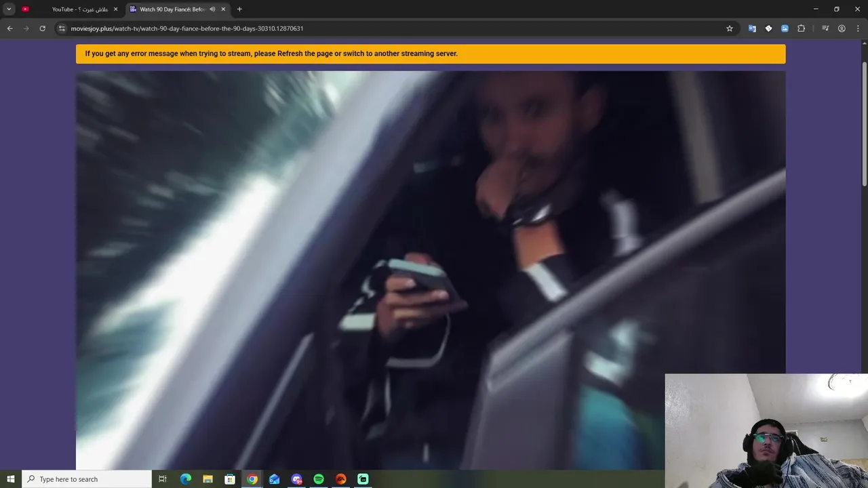Open the media playback control icon
This screenshot has height=488, width=868.
pos(825,28)
